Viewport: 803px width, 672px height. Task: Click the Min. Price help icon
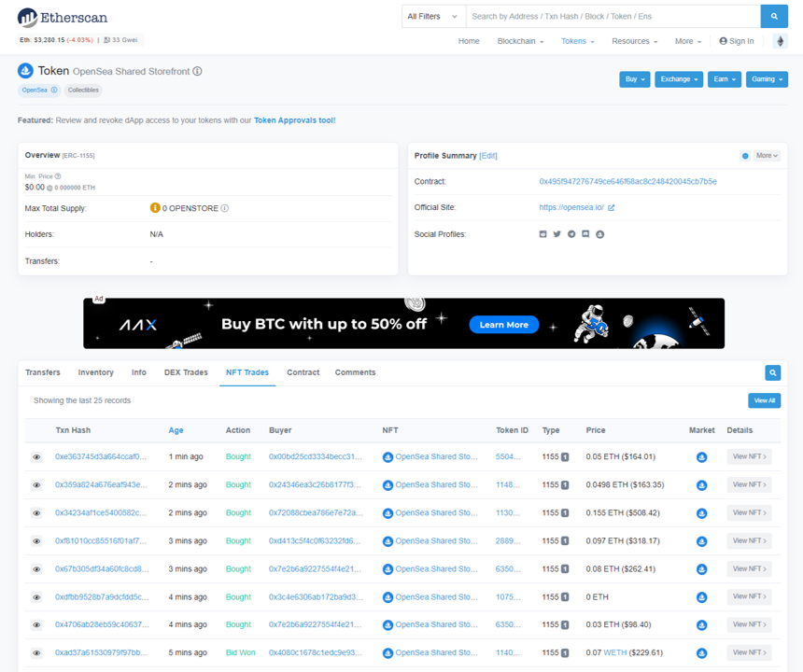58,176
